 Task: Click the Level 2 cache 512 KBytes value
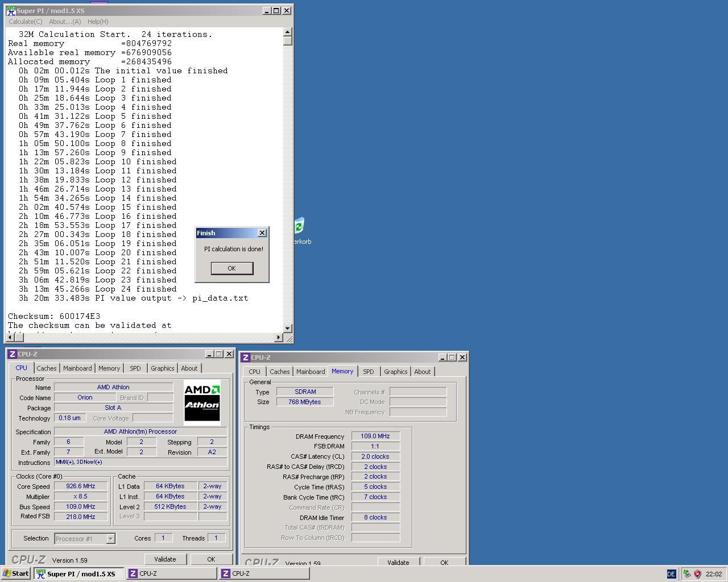click(170, 507)
